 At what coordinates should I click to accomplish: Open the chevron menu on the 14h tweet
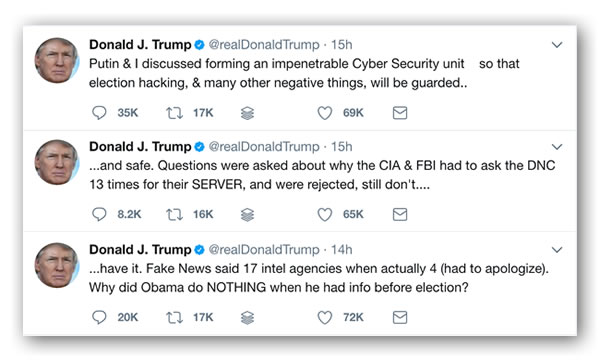[557, 249]
